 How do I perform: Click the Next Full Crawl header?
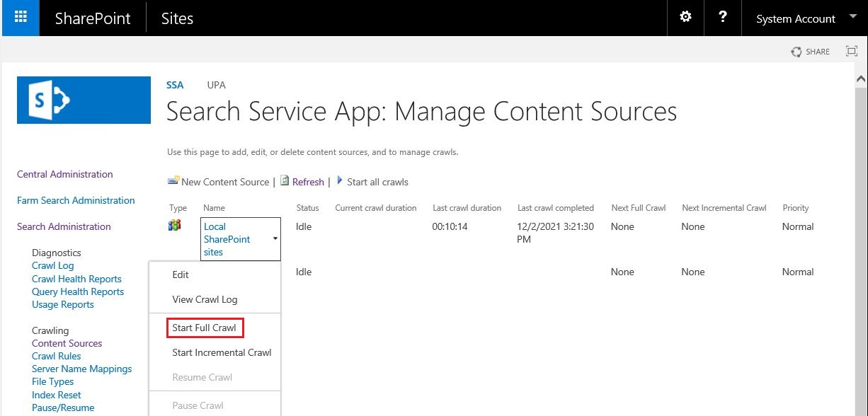tap(639, 208)
